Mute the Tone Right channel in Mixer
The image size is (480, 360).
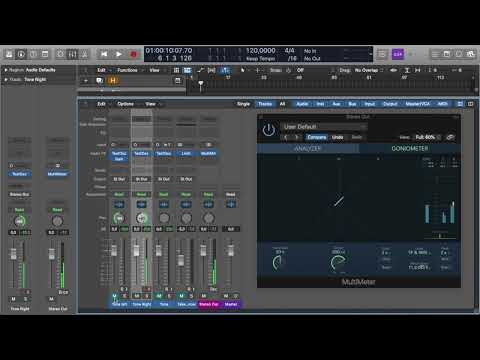click(x=137, y=296)
